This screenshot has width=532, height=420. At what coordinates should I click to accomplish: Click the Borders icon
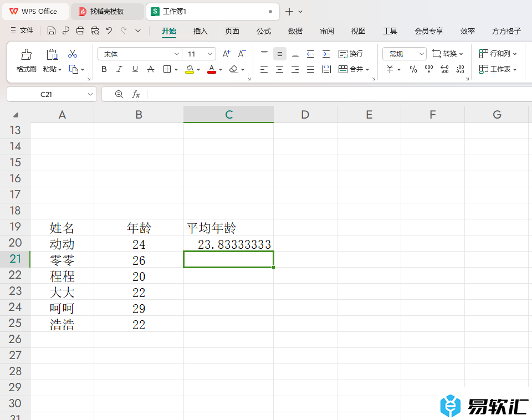(x=167, y=69)
